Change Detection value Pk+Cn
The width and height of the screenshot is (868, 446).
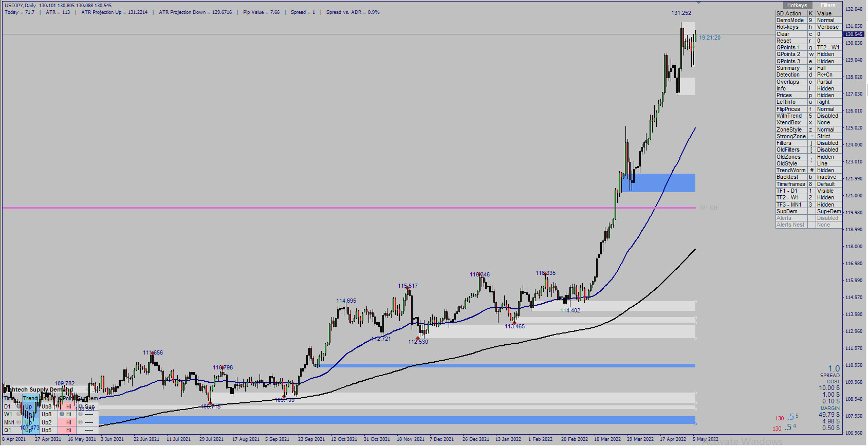pos(828,75)
